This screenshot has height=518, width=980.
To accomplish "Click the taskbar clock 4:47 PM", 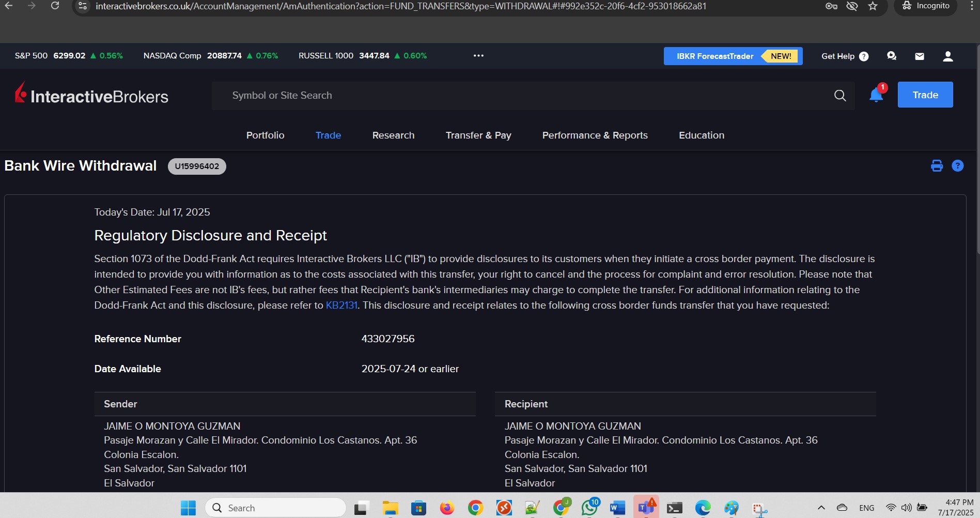I will (x=959, y=502).
